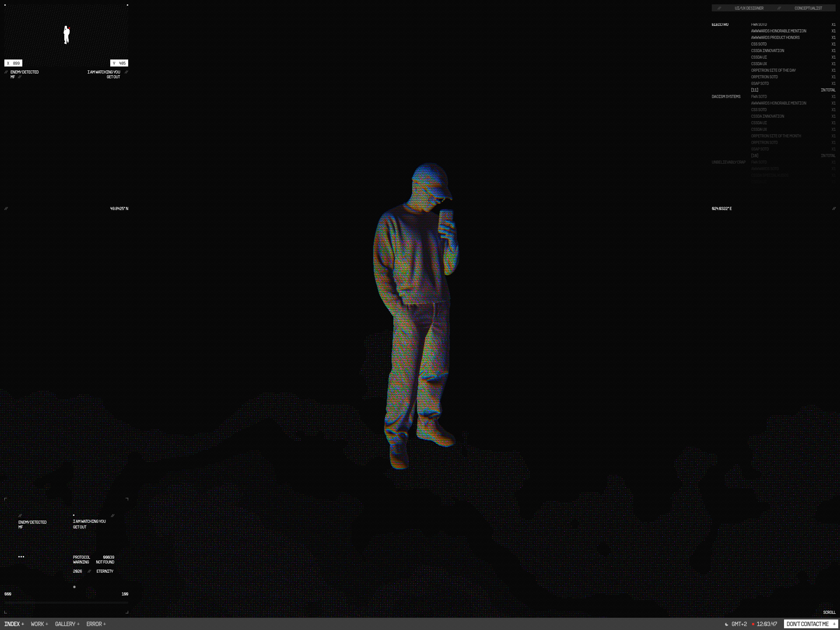Click ORPETRON SITE OF THE DAY row

click(x=793, y=70)
